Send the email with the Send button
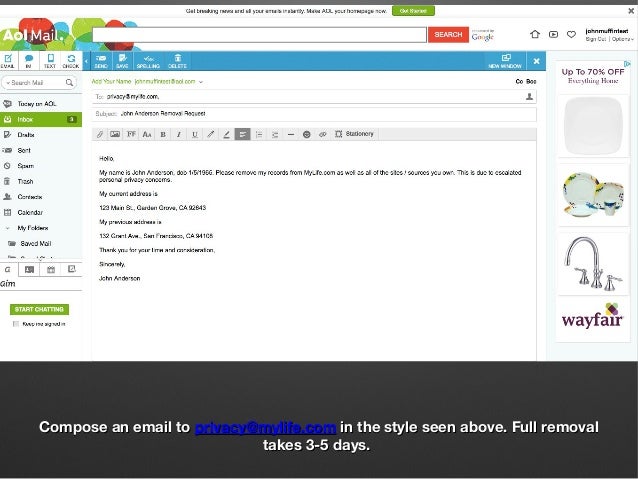This screenshot has width=638, height=479. coord(101,61)
